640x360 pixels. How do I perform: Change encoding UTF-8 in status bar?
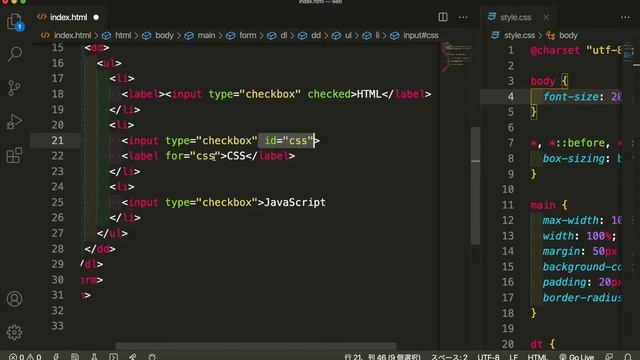[x=488, y=357]
